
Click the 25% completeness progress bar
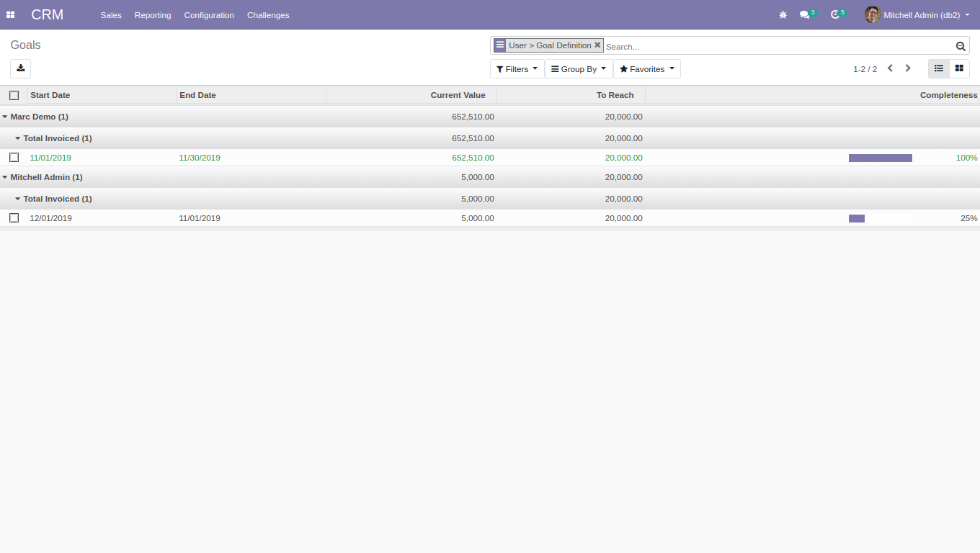[x=881, y=218]
